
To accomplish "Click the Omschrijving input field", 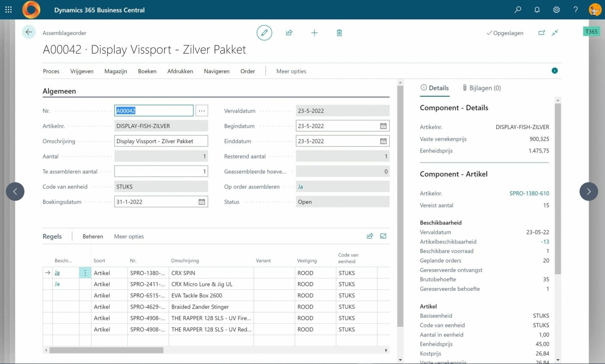I will point(161,141).
